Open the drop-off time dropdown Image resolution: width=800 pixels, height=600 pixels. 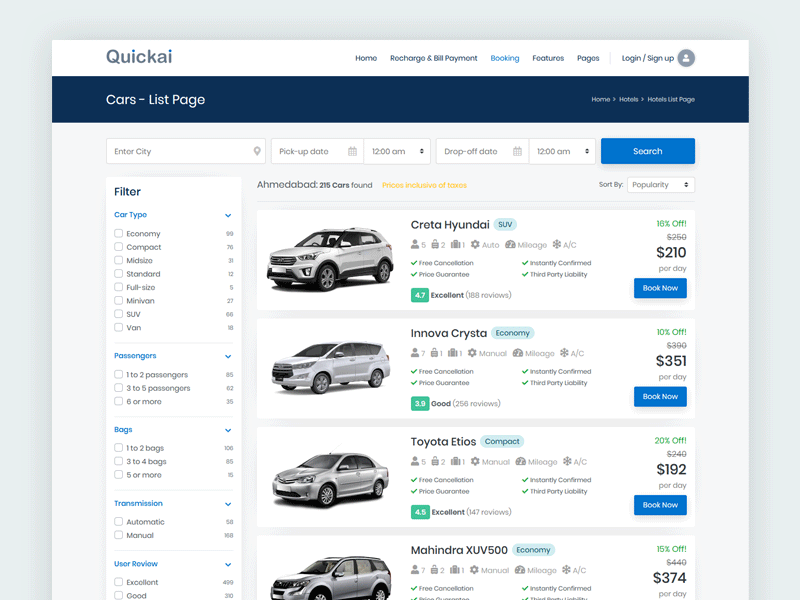562,151
